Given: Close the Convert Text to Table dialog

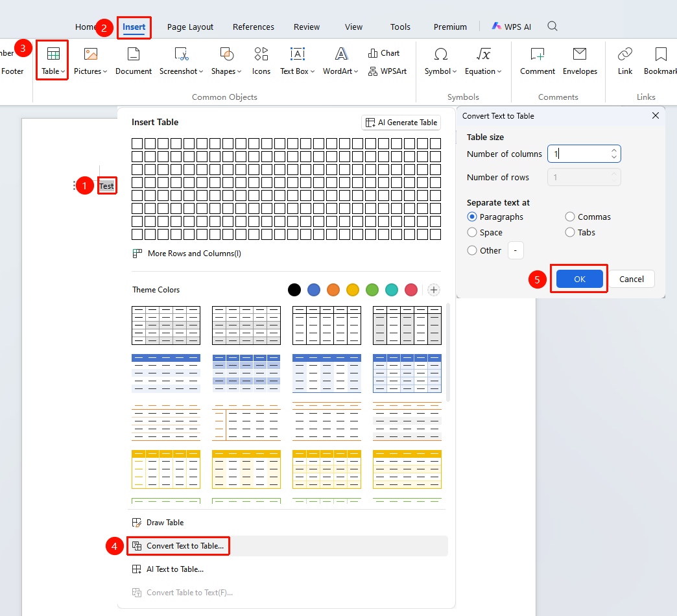Looking at the screenshot, I should coord(656,115).
